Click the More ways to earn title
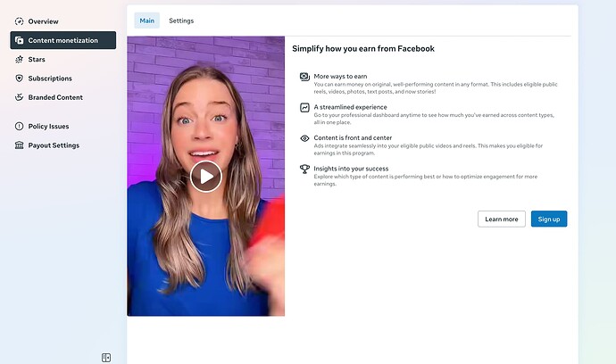Image resolution: width=616 pixels, height=364 pixels. tap(340, 76)
